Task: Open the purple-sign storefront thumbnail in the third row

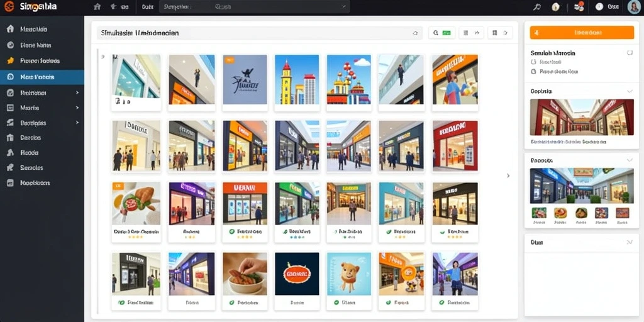Action: point(191,203)
